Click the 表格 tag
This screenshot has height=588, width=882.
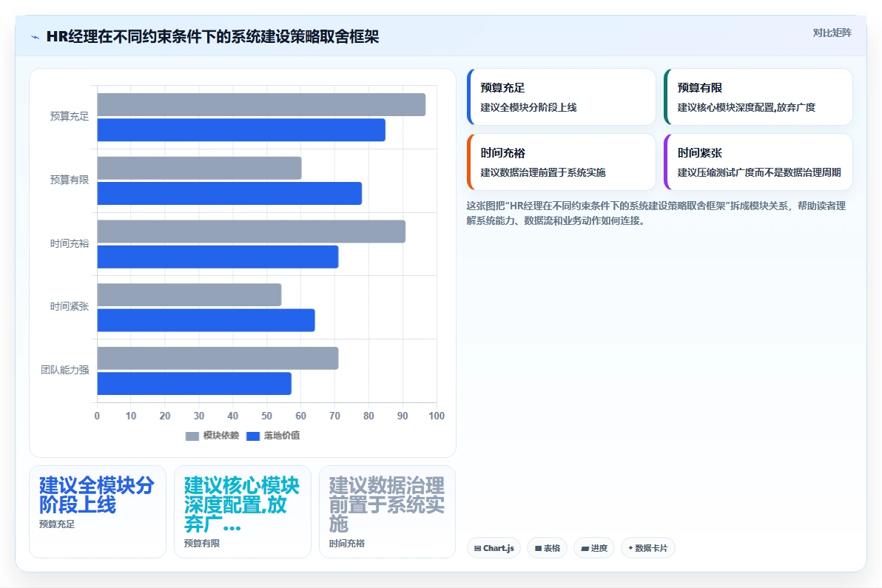[x=548, y=548]
